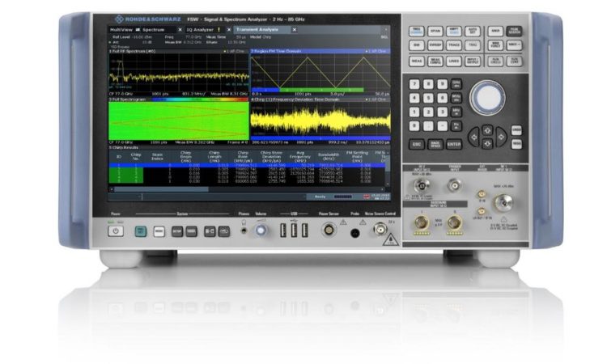Close the Transient Analysis tab
Viewport: 607px width, 364px height.
click(294, 29)
